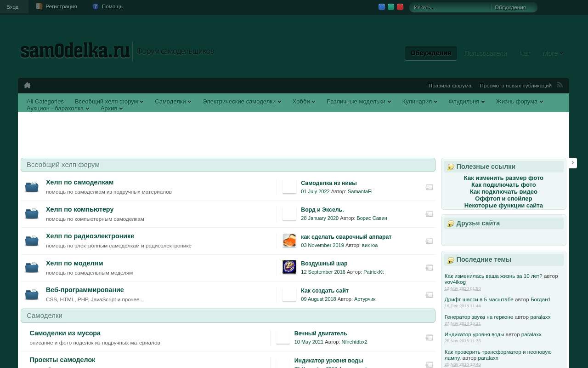This screenshot has height=368, width=588.
Task: Open Просмотр новых публикаций link
Action: [515, 86]
